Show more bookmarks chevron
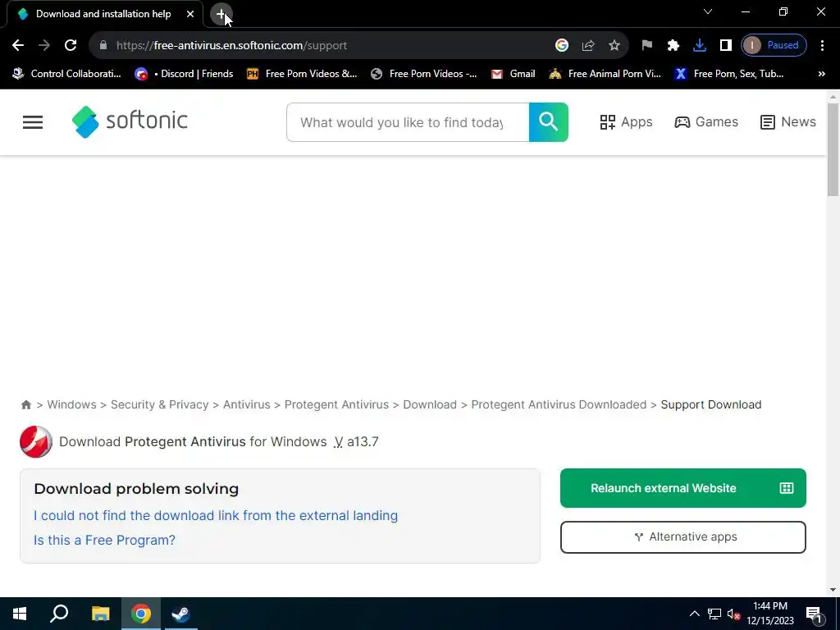 821,74
